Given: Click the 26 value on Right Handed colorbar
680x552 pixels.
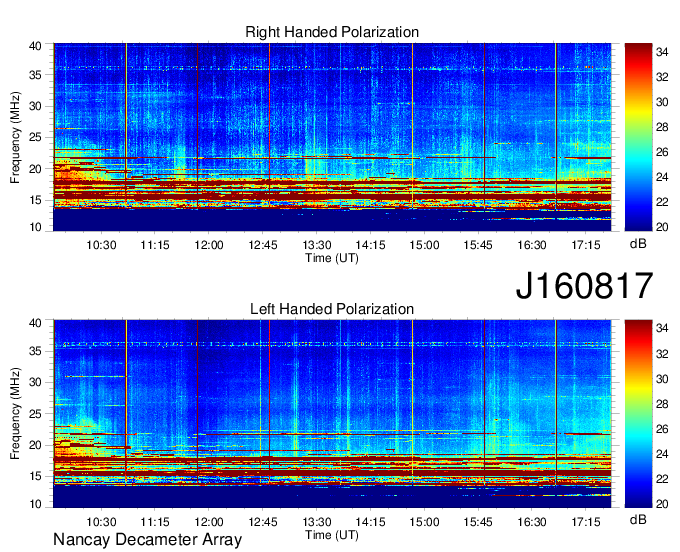Looking at the screenshot, I should coord(662,152).
